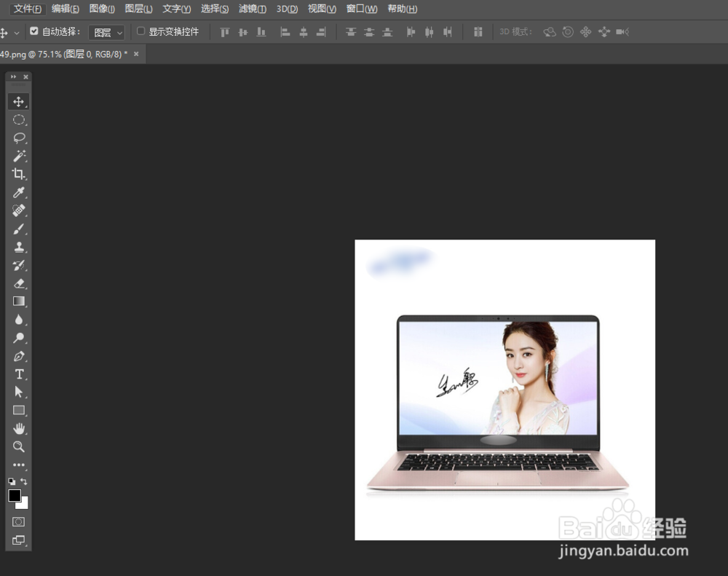Distribute horizontal centers of layers
The height and width of the screenshot is (576, 728).
point(430,32)
